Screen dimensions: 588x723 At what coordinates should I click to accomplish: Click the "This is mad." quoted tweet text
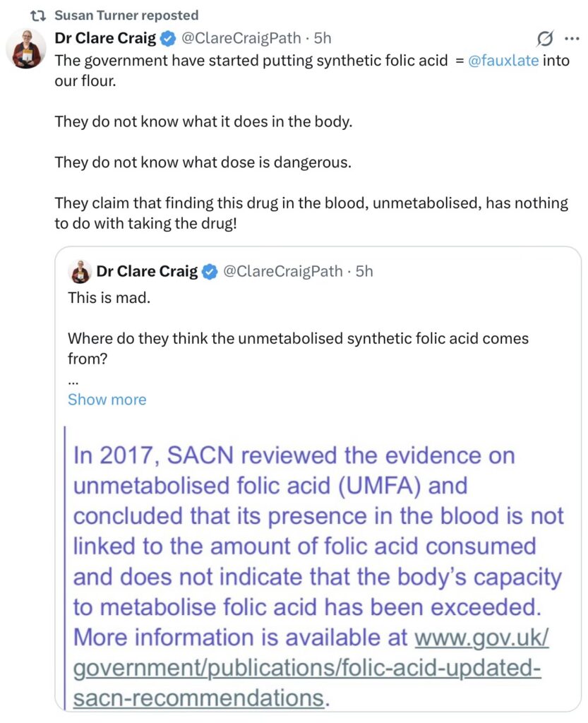pos(109,298)
